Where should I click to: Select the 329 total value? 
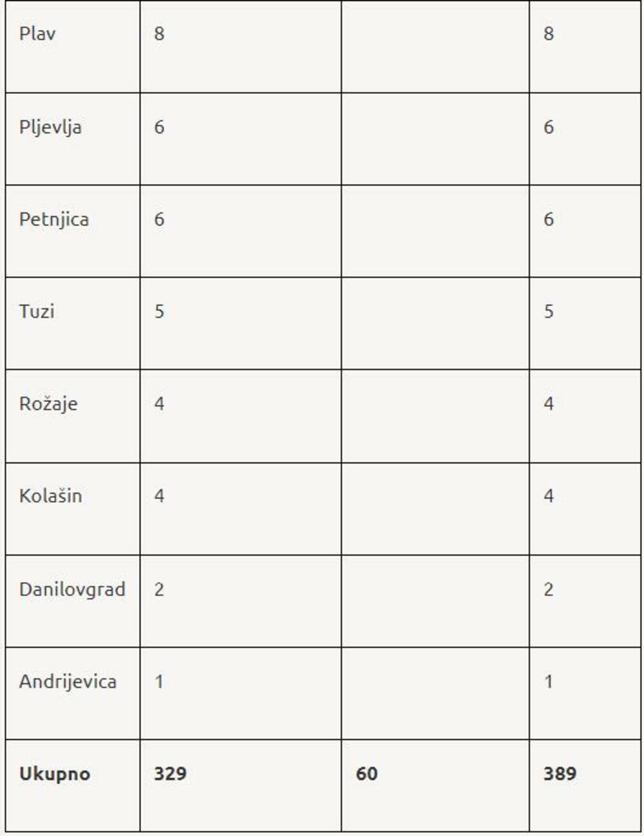click(170, 774)
